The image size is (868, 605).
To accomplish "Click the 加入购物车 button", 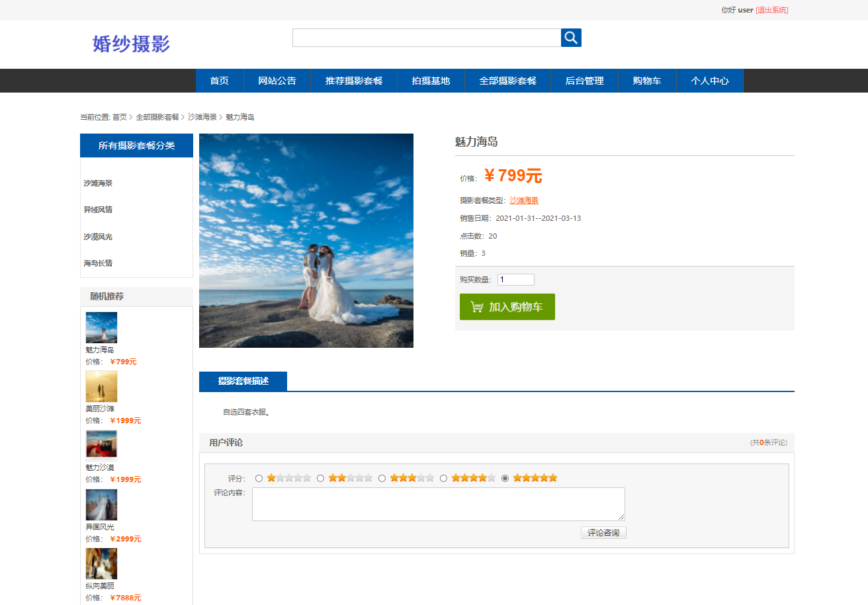I will click(x=507, y=306).
